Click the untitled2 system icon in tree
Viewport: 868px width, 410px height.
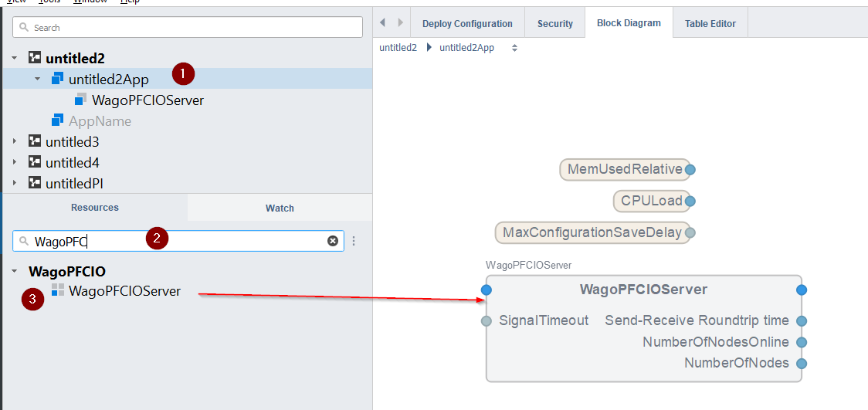(x=35, y=58)
